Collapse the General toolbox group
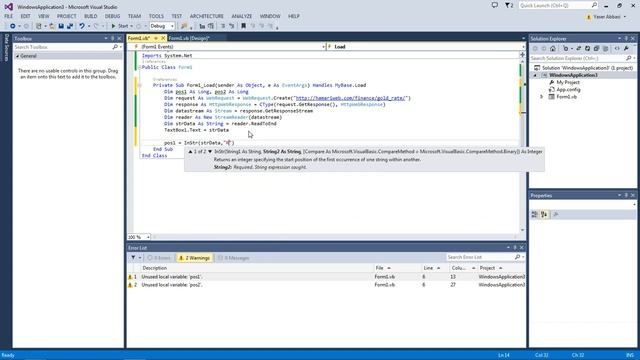Image resolution: width=640 pixels, height=360 pixels. click(x=18, y=56)
